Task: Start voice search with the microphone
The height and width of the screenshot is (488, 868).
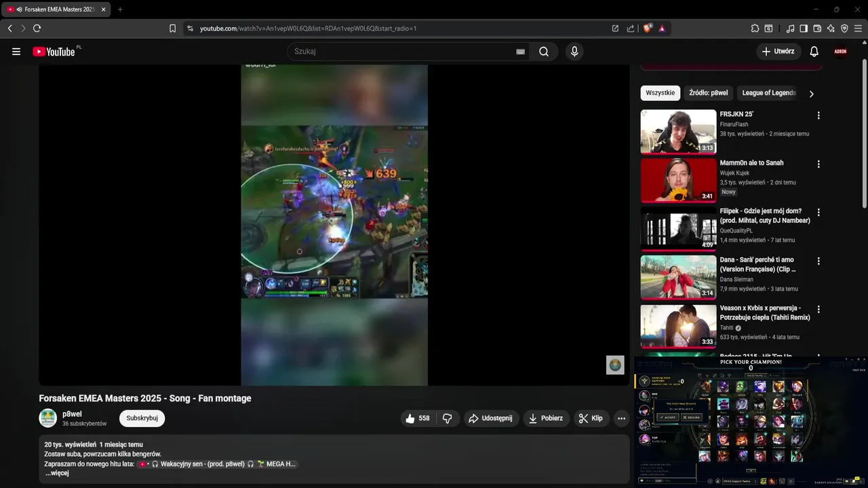Action: (574, 52)
